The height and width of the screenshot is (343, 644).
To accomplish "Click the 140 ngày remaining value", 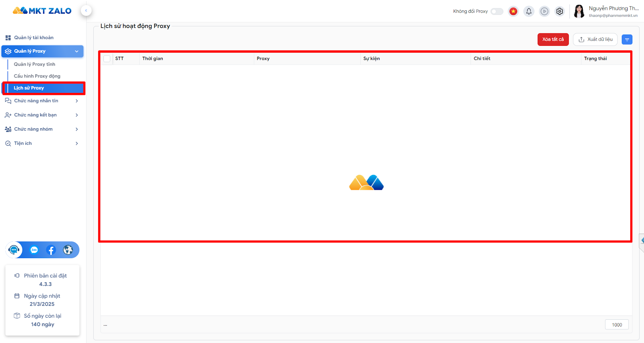I will point(43,325).
